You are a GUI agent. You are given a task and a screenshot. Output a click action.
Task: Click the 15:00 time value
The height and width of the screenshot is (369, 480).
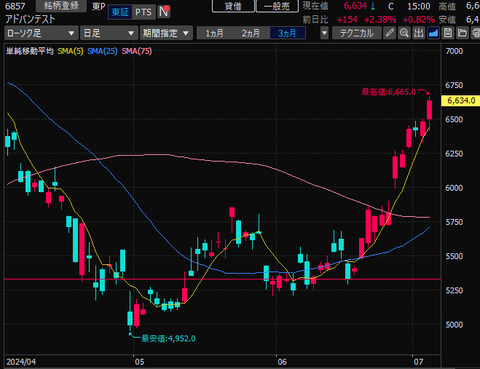pos(419,6)
